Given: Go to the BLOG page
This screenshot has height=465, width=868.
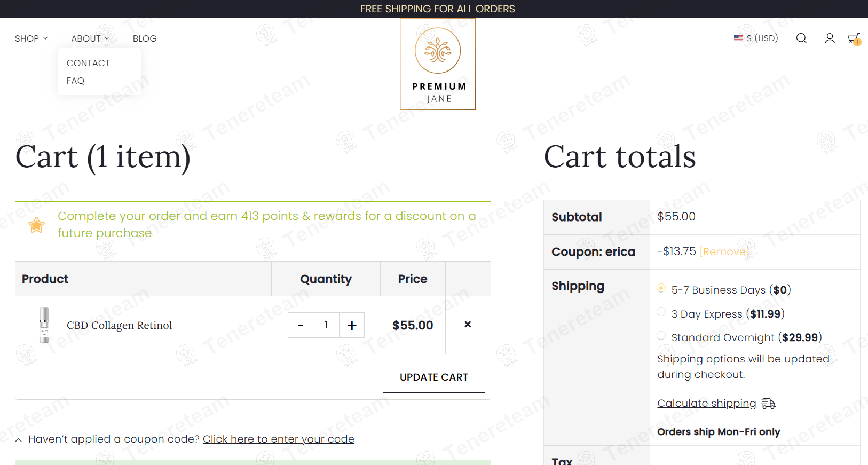Looking at the screenshot, I should pyautogui.click(x=145, y=38).
